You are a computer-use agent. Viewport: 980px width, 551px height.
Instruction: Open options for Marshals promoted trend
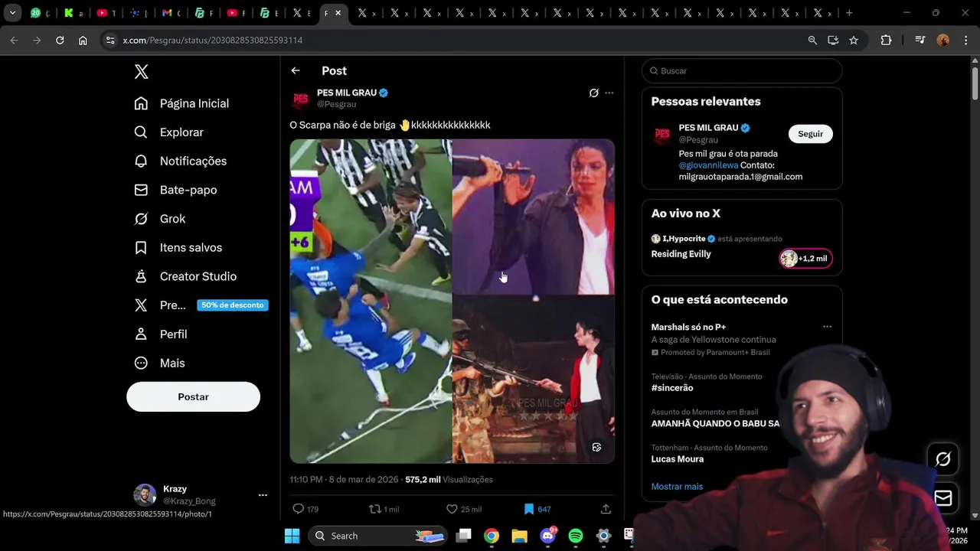[827, 327]
